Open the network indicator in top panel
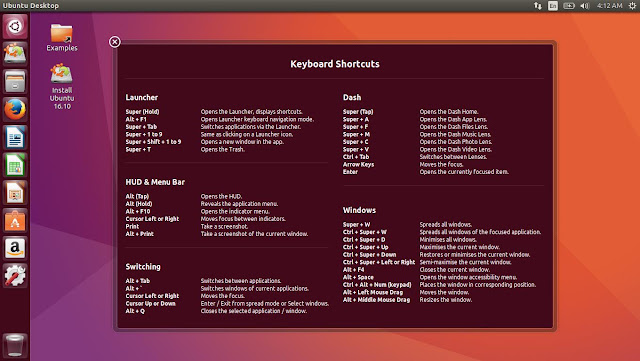640x361 pixels. click(538, 6)
